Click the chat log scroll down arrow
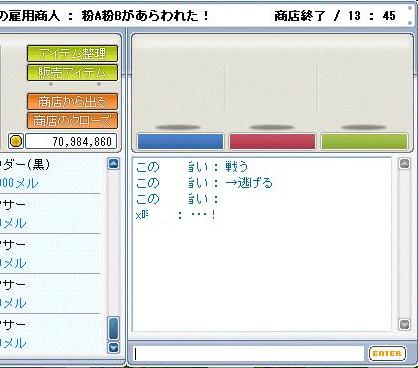 pyautogui.click(x=404, y=324)
